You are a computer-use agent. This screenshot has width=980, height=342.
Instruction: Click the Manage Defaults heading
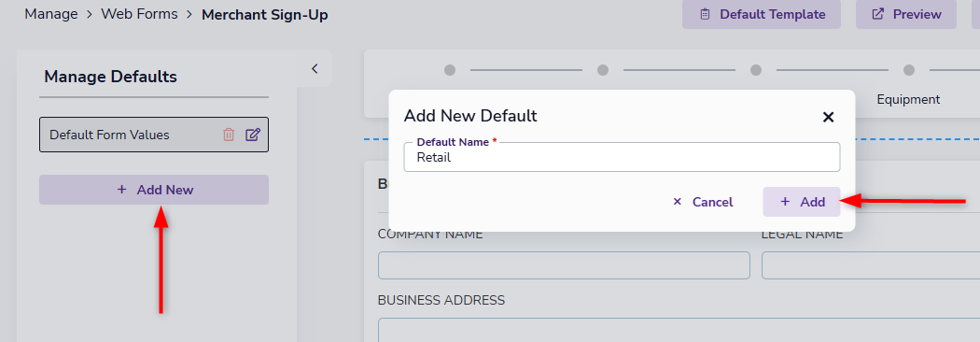pyautogui.click(x=111, y=77)
